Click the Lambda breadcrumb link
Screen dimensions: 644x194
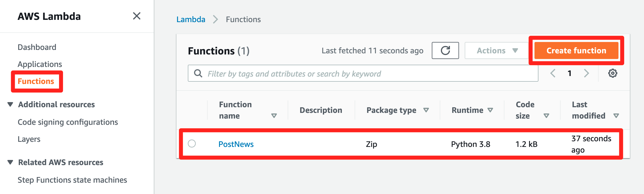tap(191, 19)
